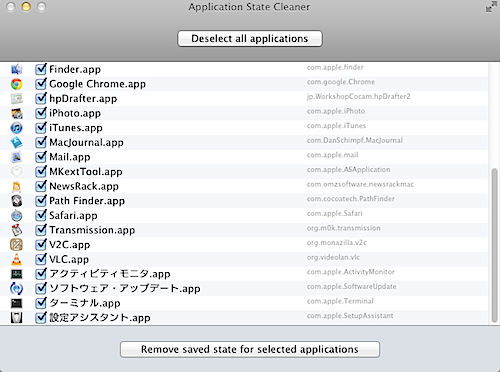Toggle the fullscreen arrows icon
This screenshot has height=372, width=500.
[491, 7]
